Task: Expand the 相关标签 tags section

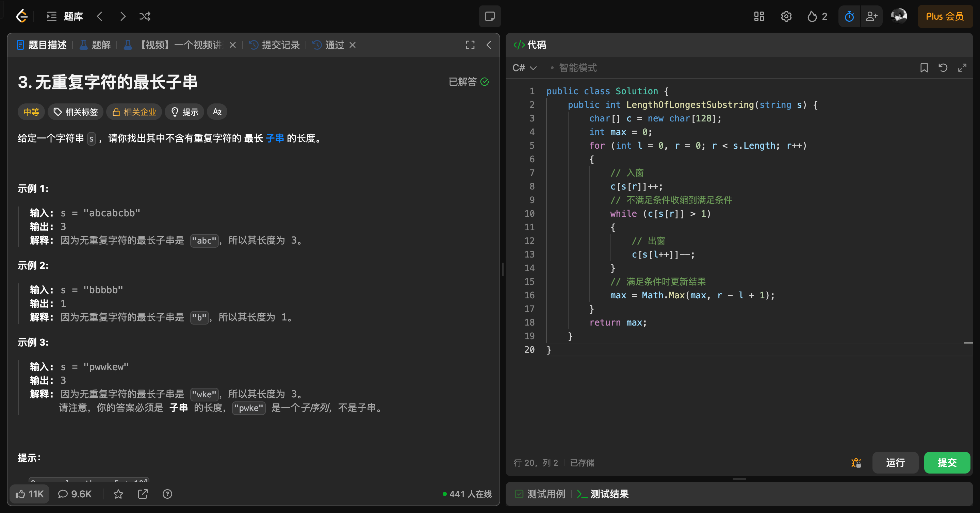Action: point(76,112)
